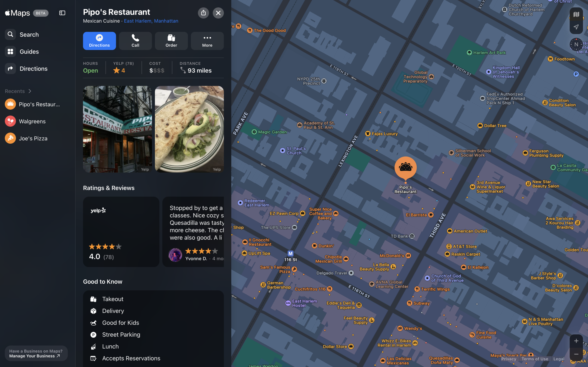Click the Call icon button
This screenshot has height=367, width=588.
click(x=135, y=40)
